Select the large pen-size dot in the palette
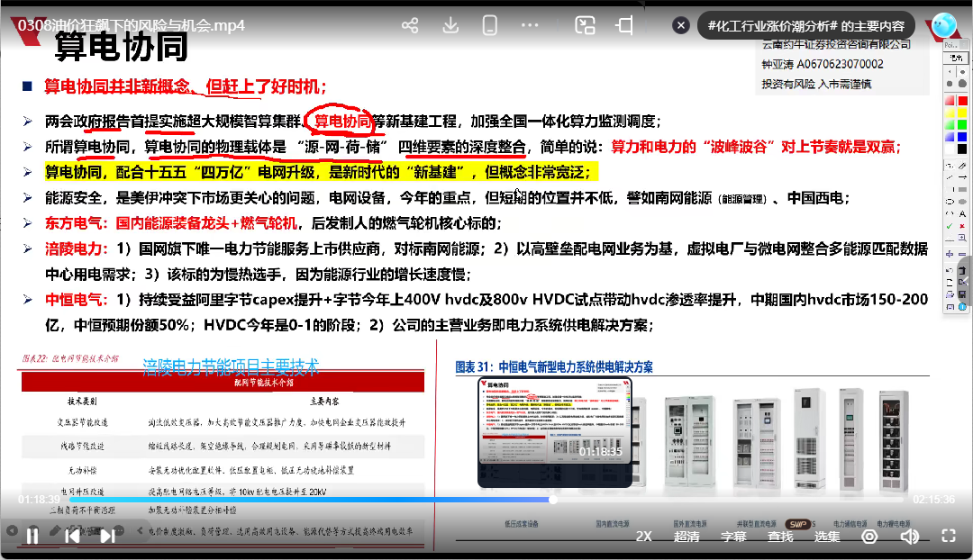Screen dimensions: 973x560 tap(962, 84)
